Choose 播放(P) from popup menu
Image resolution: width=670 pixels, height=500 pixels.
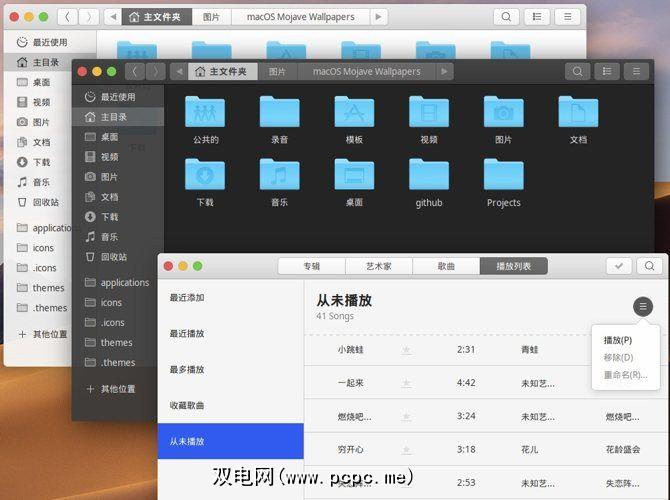tap(618, 340)
